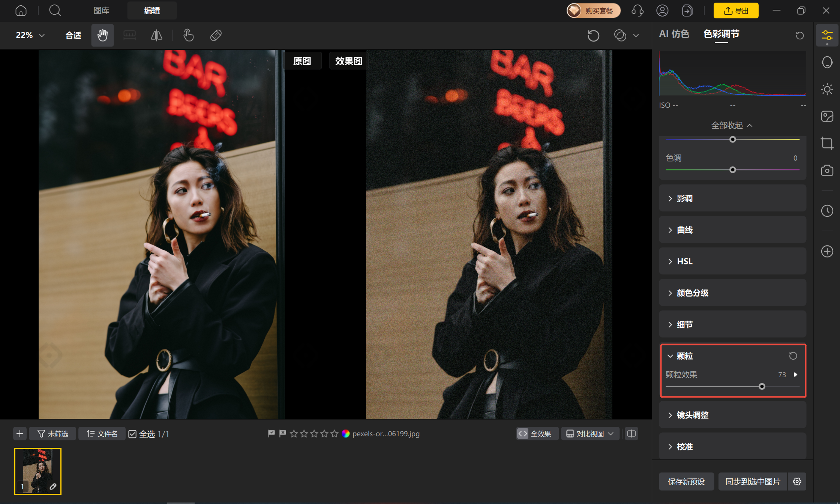Click the plus circle sidebar icon
The height and width of the screenshot is (504, 840).
[827, 251]
